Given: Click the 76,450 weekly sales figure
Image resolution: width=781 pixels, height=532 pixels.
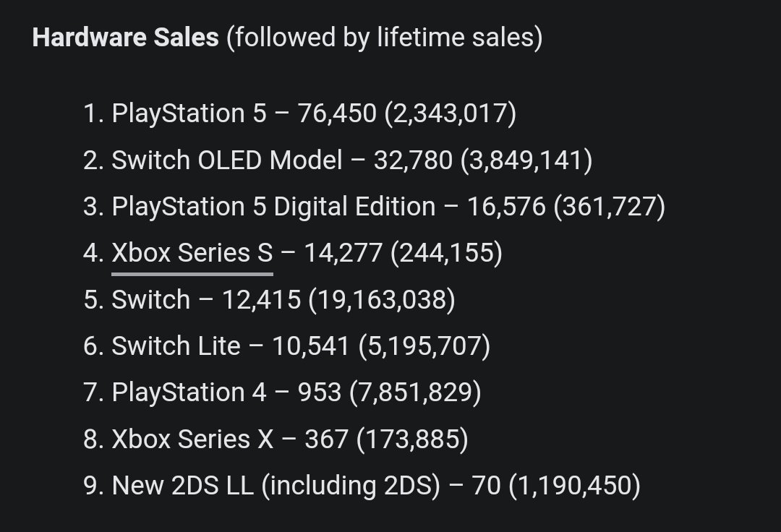Looking at the screenshot, I should point(337,113).
